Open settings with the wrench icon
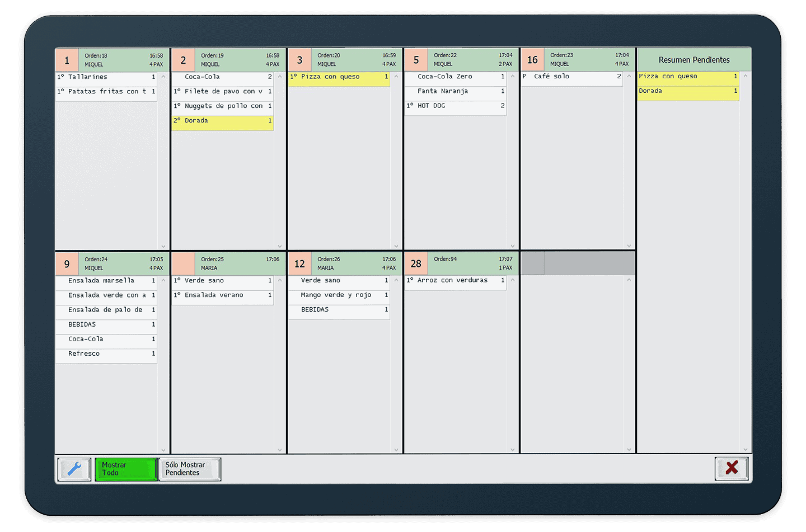The image size is (806, 532). pyautogui.click(x=74, y=469)
